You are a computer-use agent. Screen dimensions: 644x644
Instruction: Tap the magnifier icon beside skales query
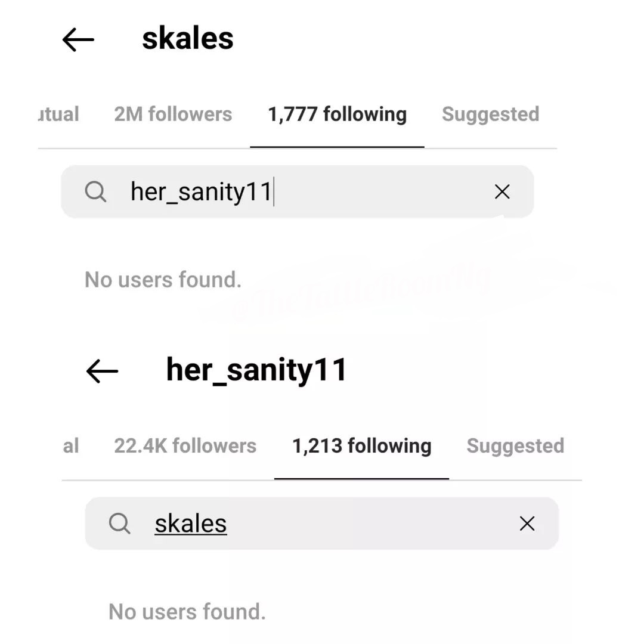pos(119,524)
